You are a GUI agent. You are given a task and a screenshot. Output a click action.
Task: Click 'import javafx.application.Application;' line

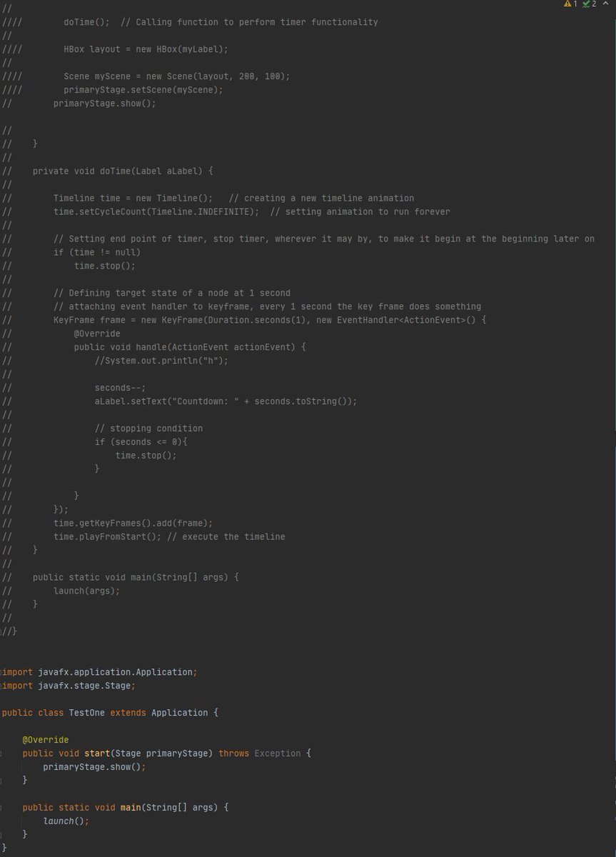coord(99,672)
